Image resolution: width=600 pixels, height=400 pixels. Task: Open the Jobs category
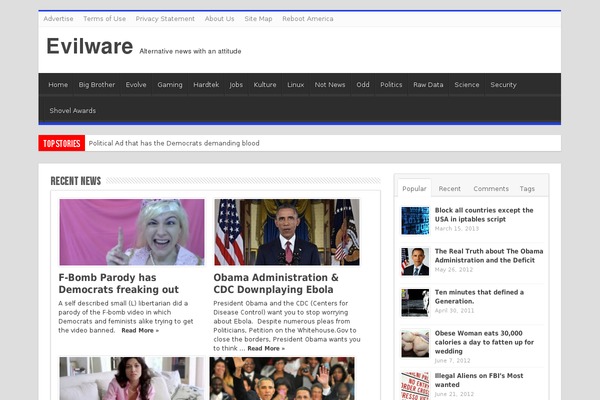pos(236,85)
